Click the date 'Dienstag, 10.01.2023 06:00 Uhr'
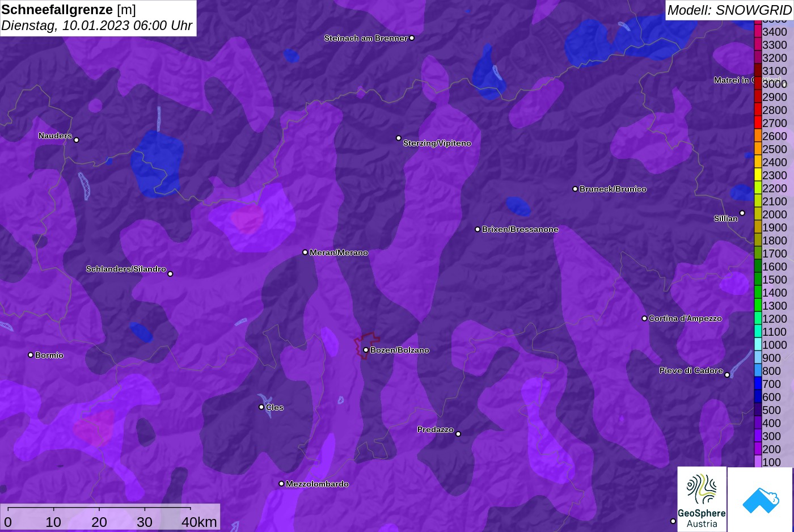This screenshot has height=532, width=794. click(x=97, y=26)
